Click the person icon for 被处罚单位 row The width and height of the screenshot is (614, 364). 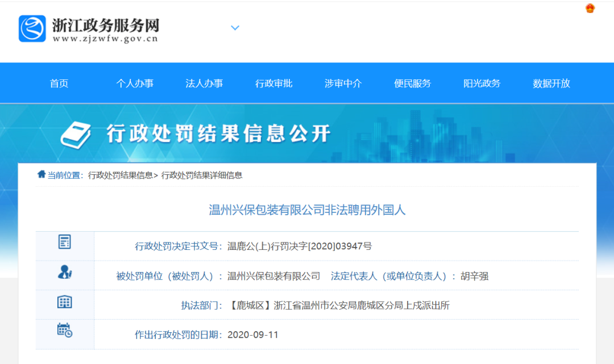point(65,273)
